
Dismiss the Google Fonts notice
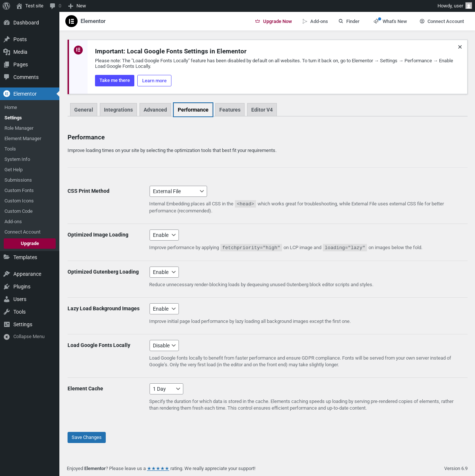pyautogui.click(x=460, y=47)
